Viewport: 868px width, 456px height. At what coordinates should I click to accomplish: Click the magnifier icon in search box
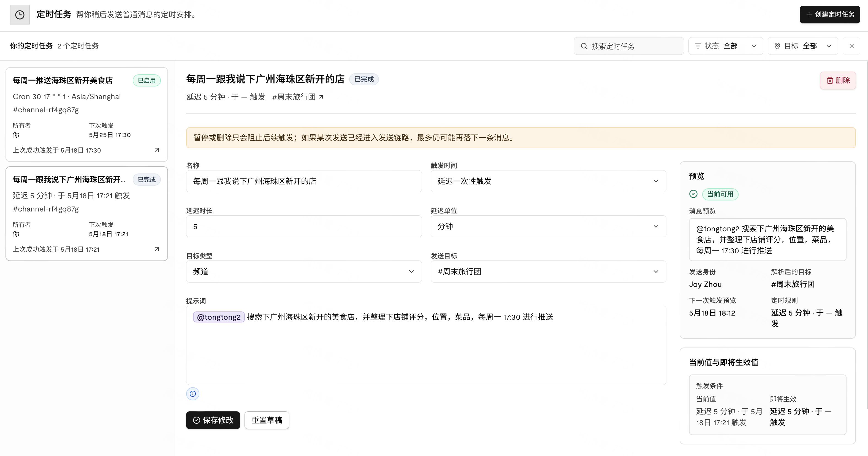584,46
